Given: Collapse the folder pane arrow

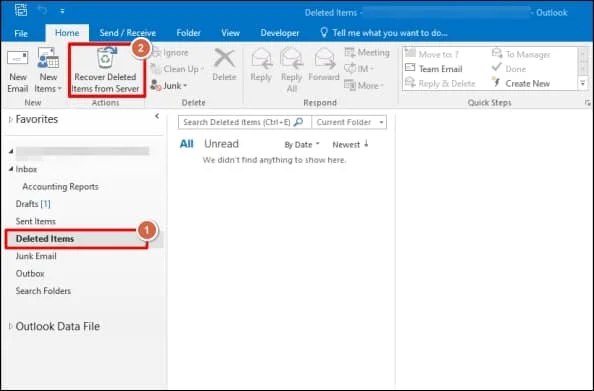Looking at the screenshot, I should tap(157, 116).
